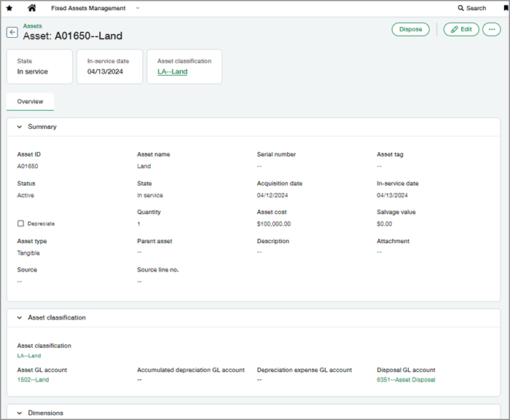Open the bookmark icon at top right
The width and height of the screenshot is (510, 420).
tap(506, 8)
